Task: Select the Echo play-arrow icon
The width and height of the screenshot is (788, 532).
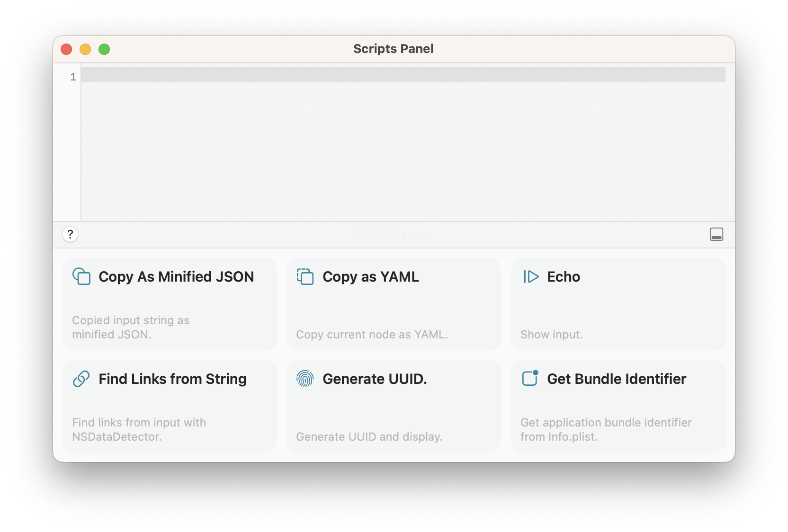Action: pyautogui.click(x=530, y=276)
